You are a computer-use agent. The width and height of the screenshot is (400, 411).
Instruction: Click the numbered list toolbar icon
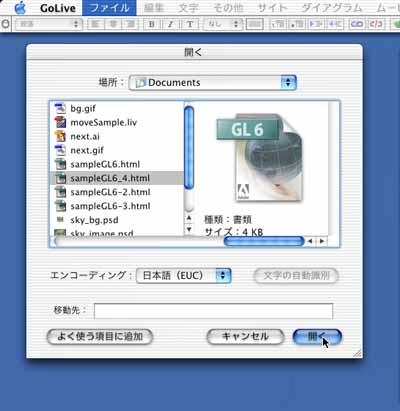pos(278,24)
